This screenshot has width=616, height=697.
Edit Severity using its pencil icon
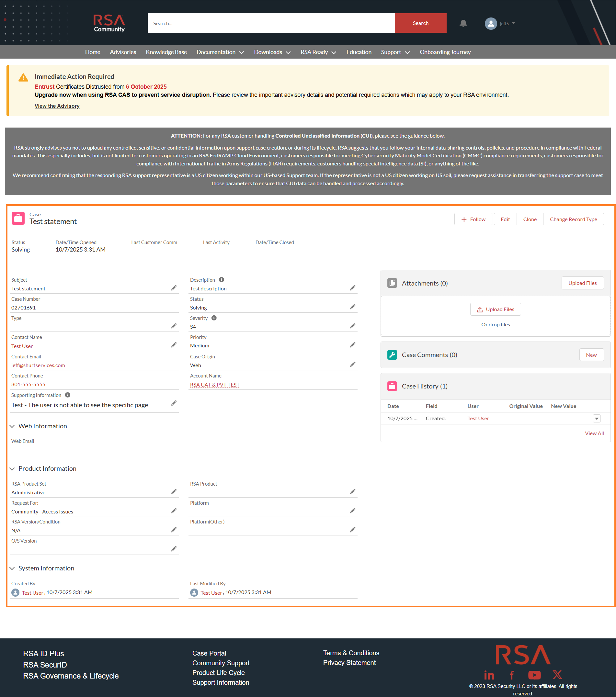pyautogui.click(x=352, y=326)
